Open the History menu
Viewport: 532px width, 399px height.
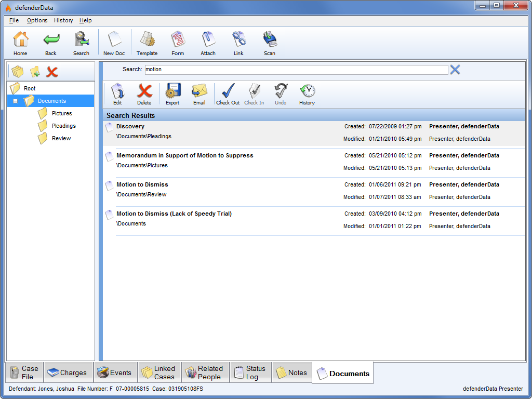tap(63, 20)
